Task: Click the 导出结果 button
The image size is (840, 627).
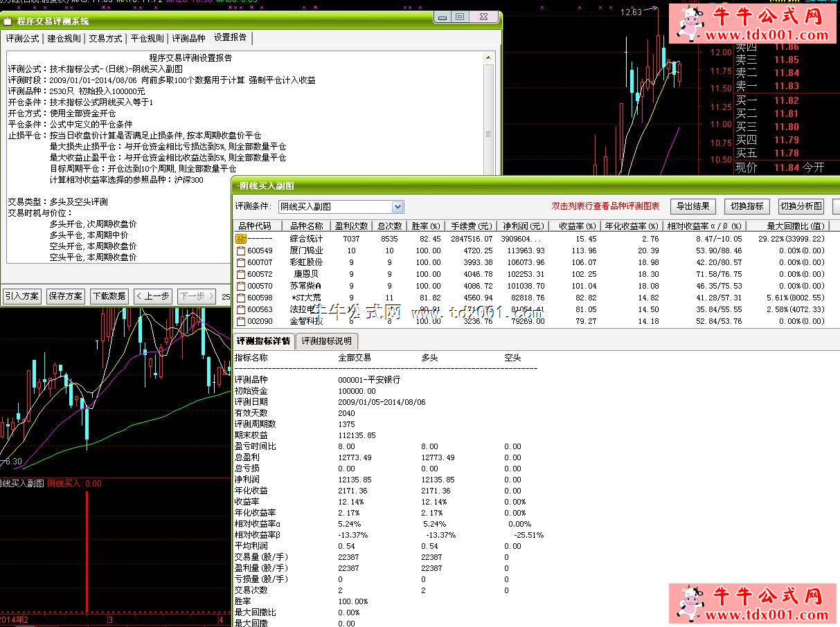Action: point(693,206)
